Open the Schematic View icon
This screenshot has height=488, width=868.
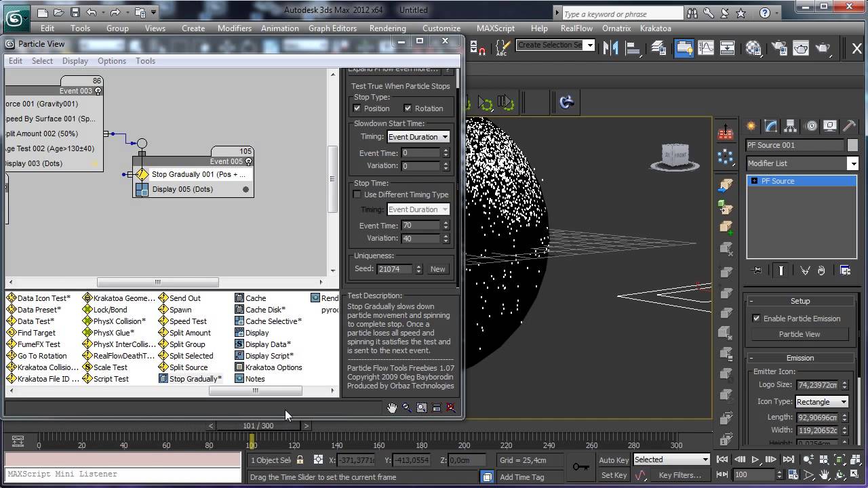pyautogui.click(x=728, y=47)
